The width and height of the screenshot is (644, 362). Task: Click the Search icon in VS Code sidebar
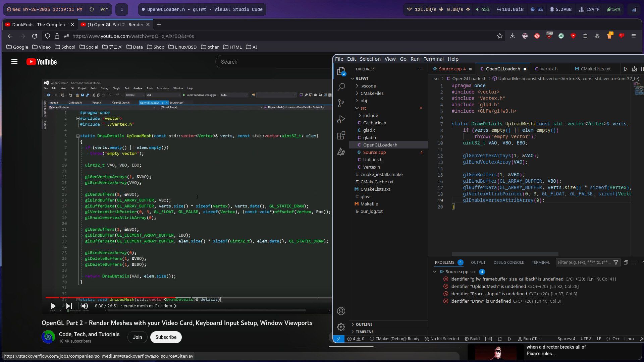point(341,86)
